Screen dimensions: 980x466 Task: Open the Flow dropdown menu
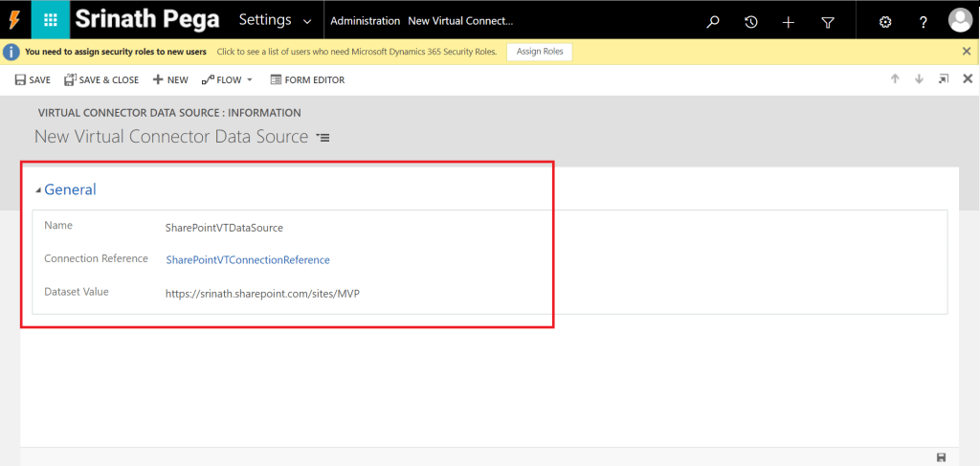point(228,80)
